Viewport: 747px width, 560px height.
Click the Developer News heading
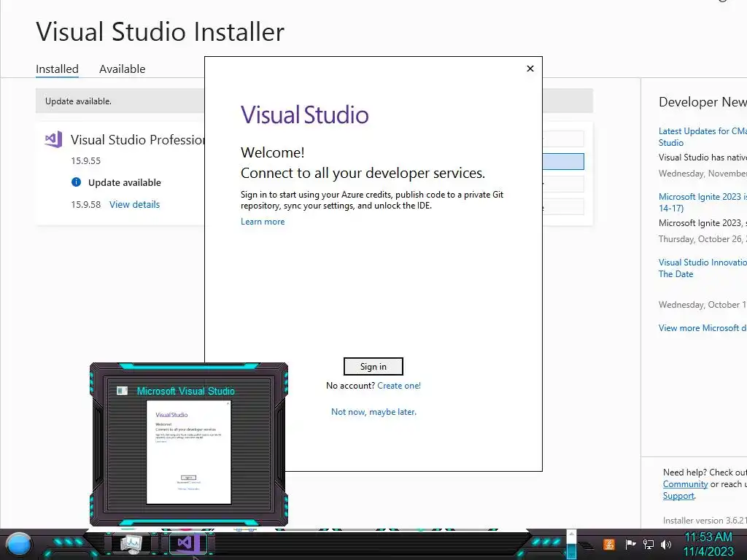[703, 102]
